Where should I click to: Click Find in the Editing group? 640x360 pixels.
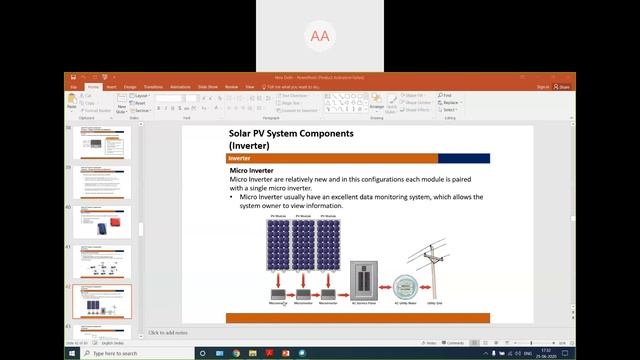point(445,96)
